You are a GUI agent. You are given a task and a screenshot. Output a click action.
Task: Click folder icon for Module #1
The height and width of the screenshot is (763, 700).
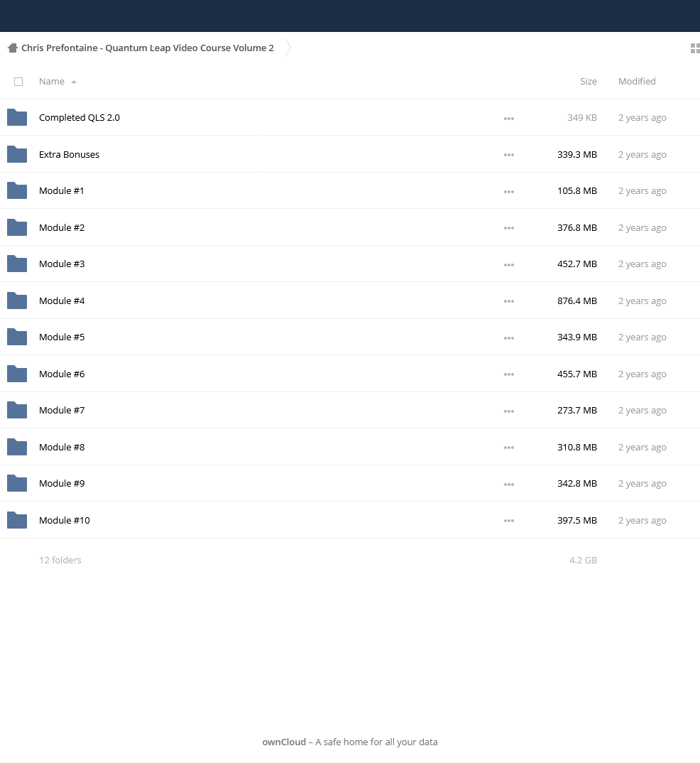coord(17,190)
